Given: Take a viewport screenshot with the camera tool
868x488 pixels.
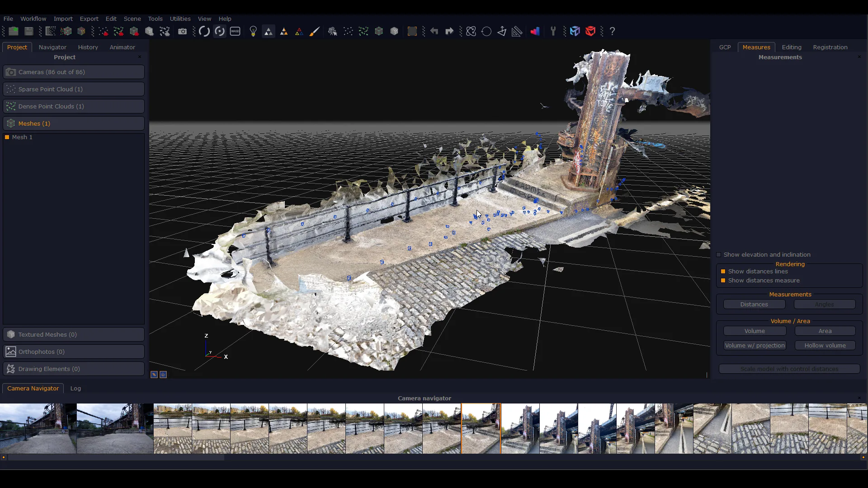Looking at the screenshot, I should (183, 31).
